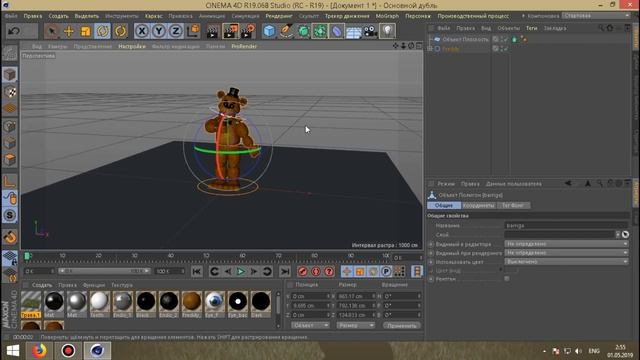Click the Применить apply button

[x=402, y=325]
